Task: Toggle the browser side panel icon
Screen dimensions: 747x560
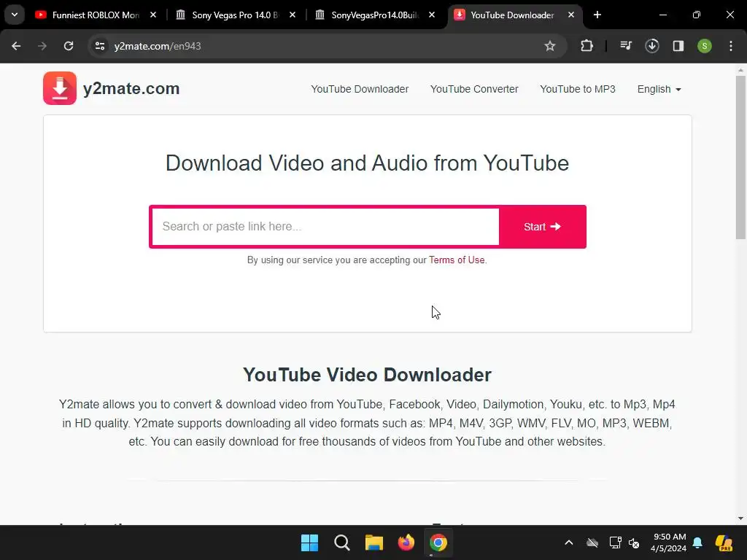Action: [x=678, y=46]
